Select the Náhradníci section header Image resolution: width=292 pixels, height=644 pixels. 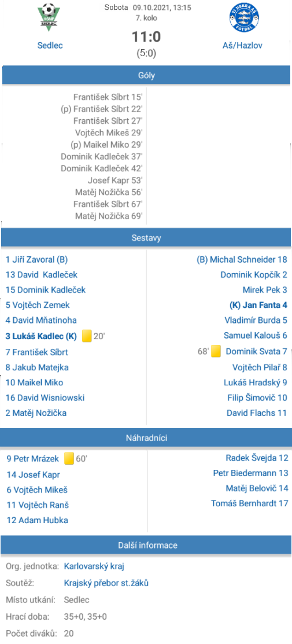(x=146, y=438)
